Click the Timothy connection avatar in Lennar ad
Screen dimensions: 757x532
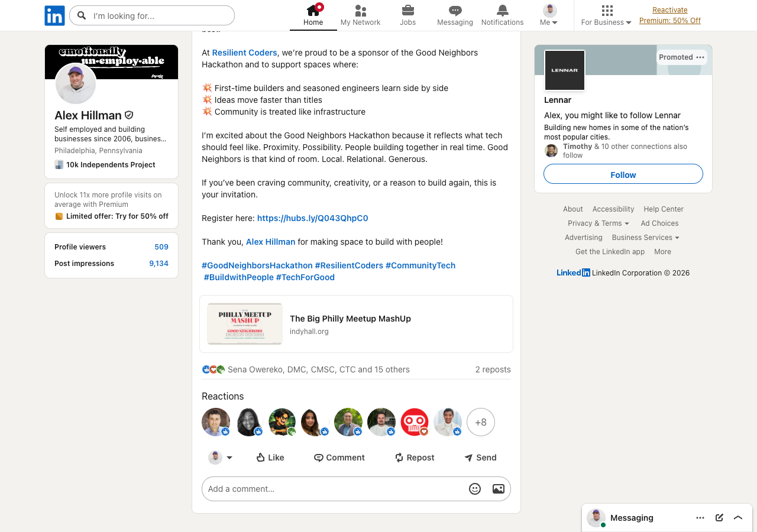(x=551, y=151)
